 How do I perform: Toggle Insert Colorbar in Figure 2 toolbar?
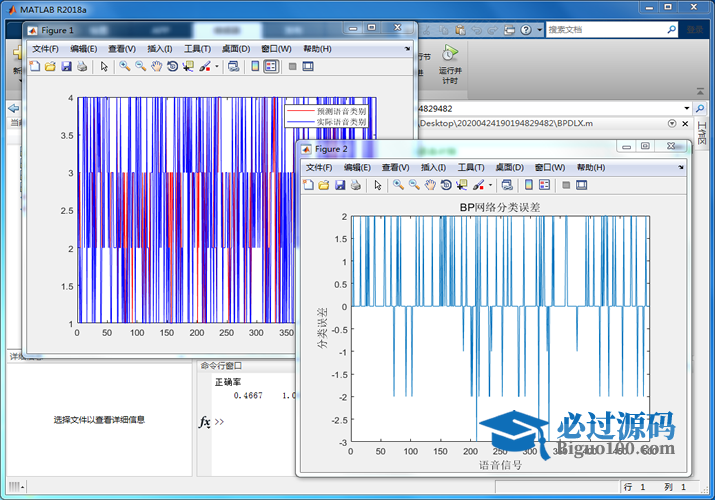pos(529,185)
